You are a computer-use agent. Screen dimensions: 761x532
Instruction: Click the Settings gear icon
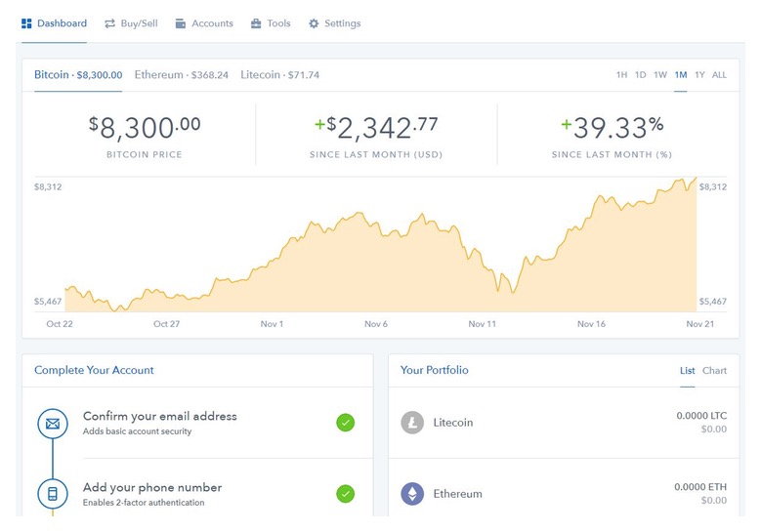(x=314, y=23)
